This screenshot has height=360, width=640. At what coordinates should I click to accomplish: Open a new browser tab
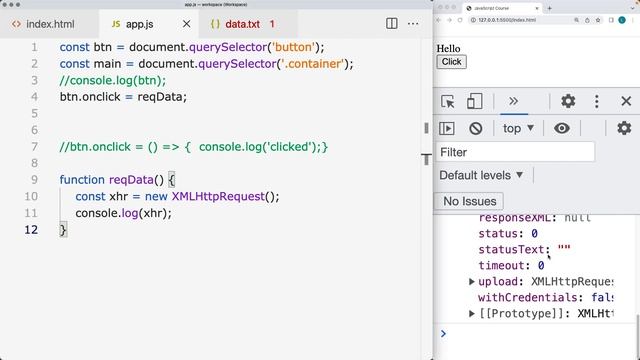click(549, 8)
